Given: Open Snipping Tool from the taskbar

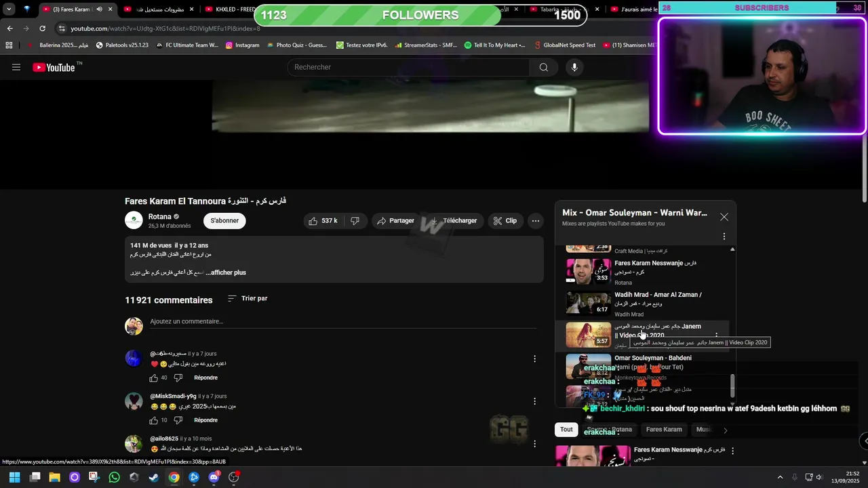Looking at the screenshot, I should [x=94, y=477].
